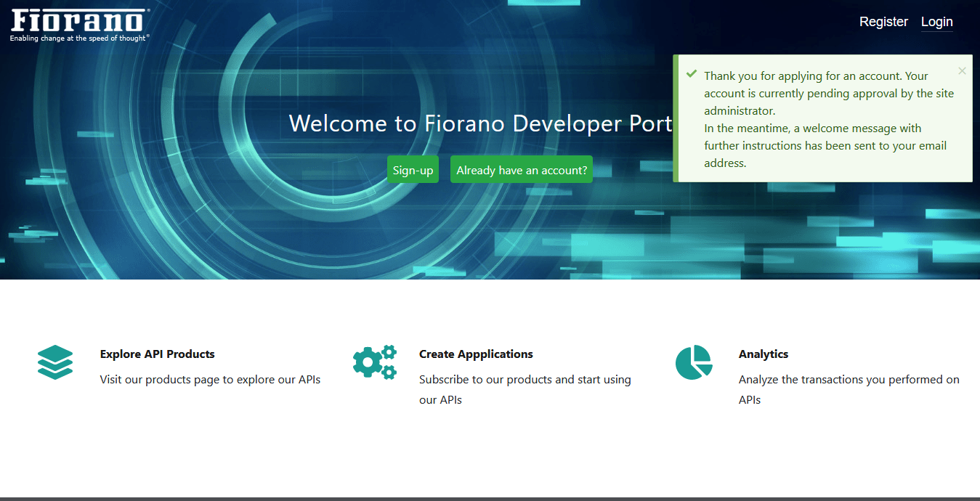Select the Explore API Products heading
This screenshot has width=980, height=501.
[x=158, y=354]
